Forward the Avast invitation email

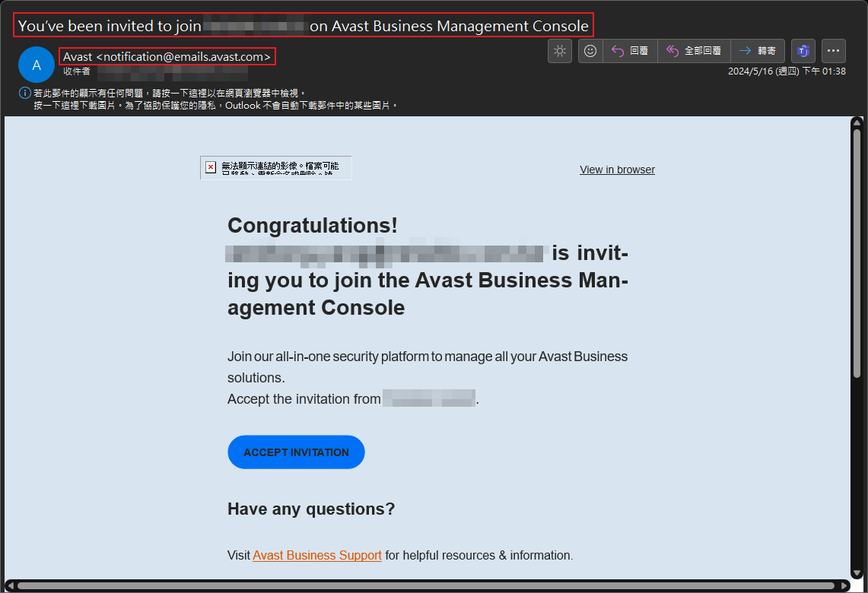pyautogui.click(x=757, y=51)
